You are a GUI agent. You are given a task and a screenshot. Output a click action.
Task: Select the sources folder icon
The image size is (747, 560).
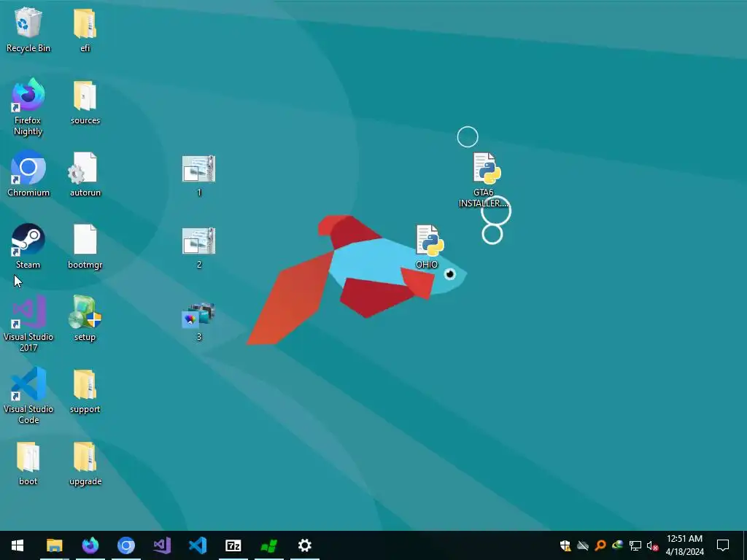point(85,102)
